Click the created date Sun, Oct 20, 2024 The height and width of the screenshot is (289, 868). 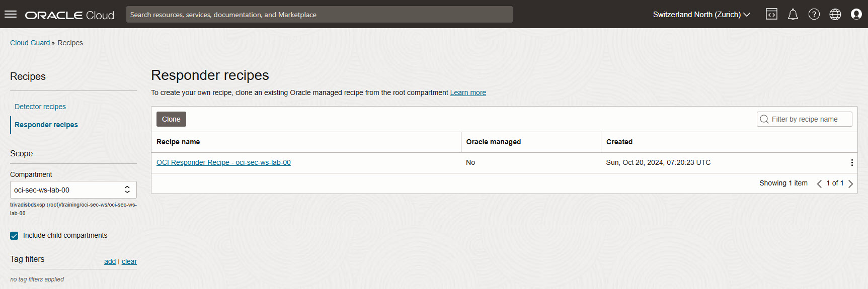pyautogui.click(x=658, y=162)
